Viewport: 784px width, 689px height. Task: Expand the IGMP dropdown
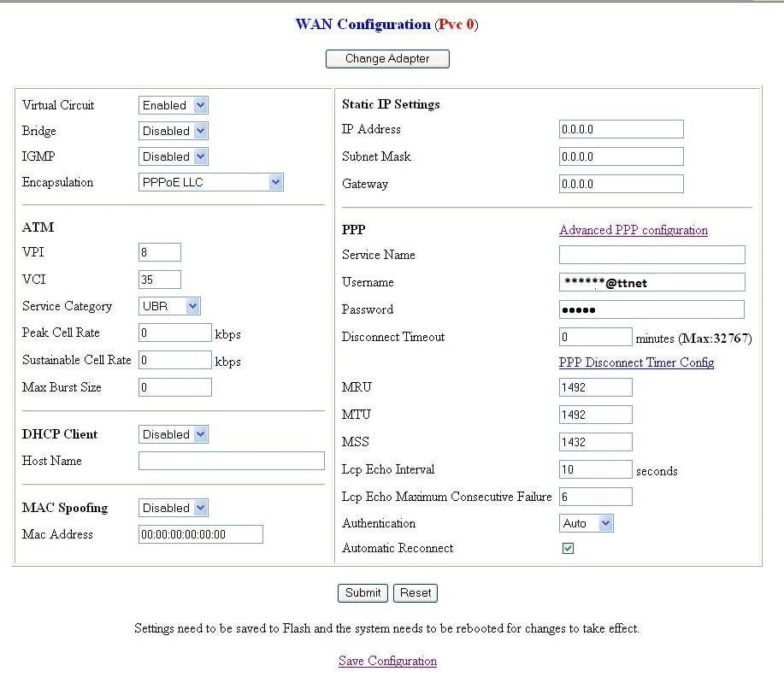coord(172,156)
